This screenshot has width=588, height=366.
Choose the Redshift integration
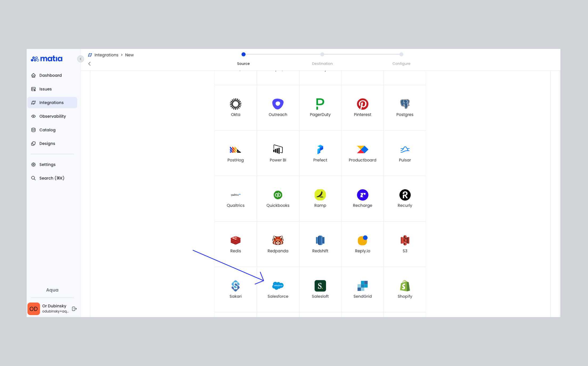320,244
